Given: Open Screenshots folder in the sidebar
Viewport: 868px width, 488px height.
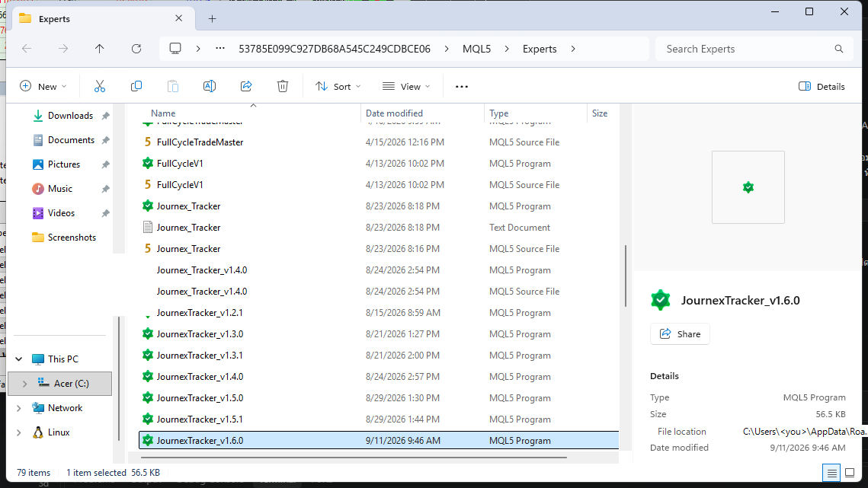Looking at the screenshot, I should click(x=72, y=238).
